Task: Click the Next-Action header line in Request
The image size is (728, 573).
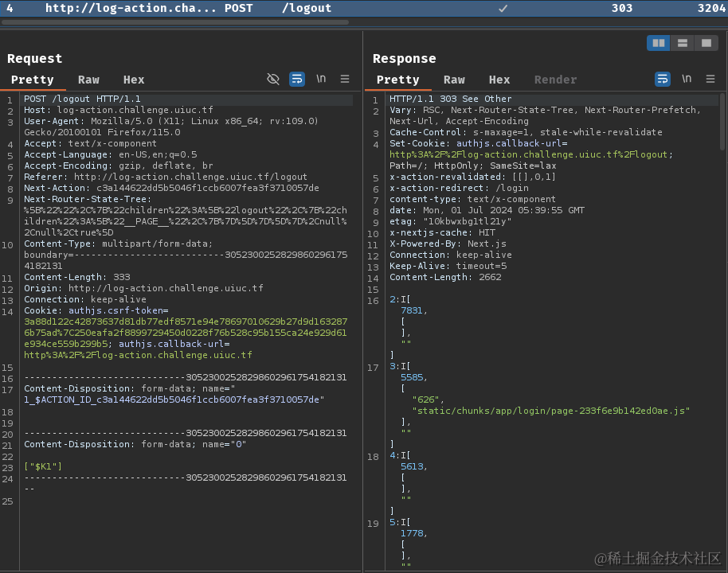Action: 172,188
